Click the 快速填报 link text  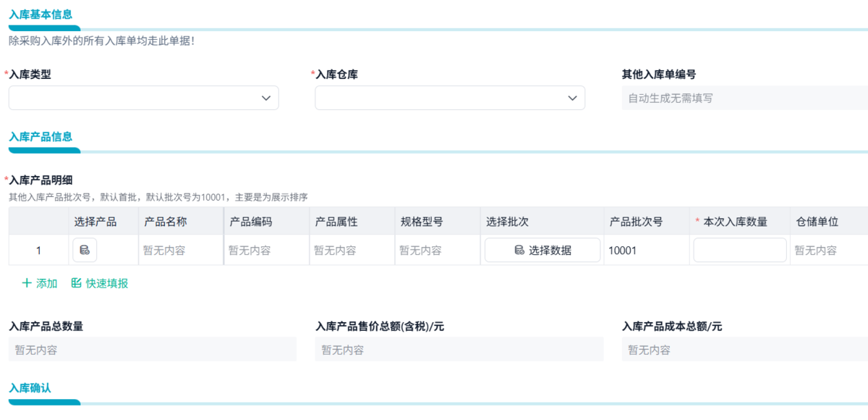(107, 283)
